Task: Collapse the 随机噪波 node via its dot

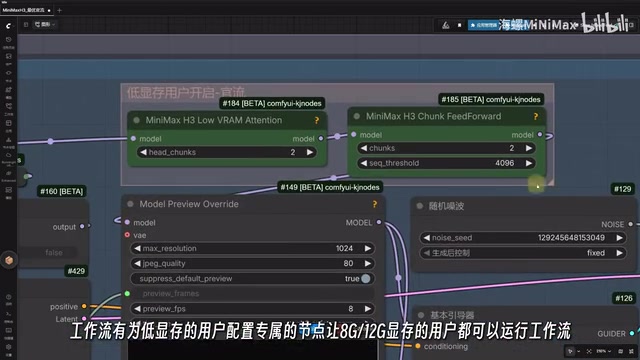Action: [x=420, y=206]
